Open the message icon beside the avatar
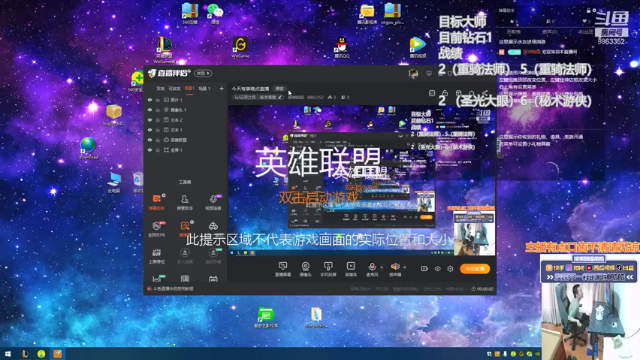 pos(429,73)
